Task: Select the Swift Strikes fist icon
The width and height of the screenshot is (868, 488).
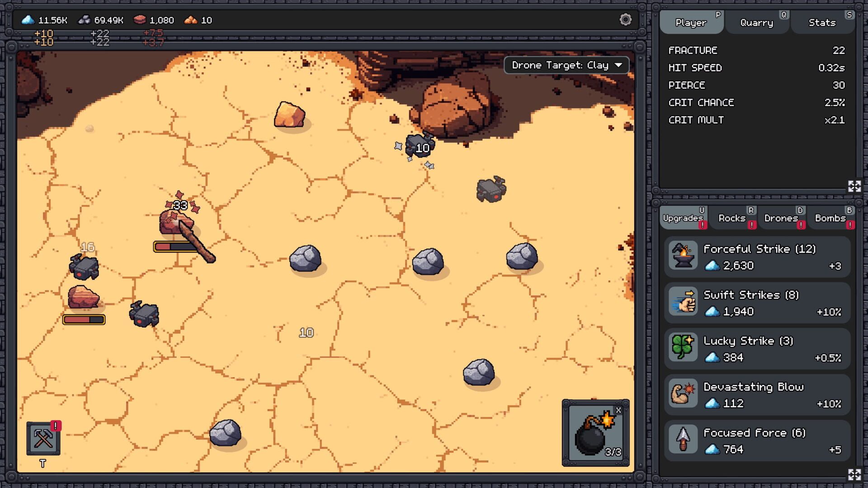Action: [683, 302]
